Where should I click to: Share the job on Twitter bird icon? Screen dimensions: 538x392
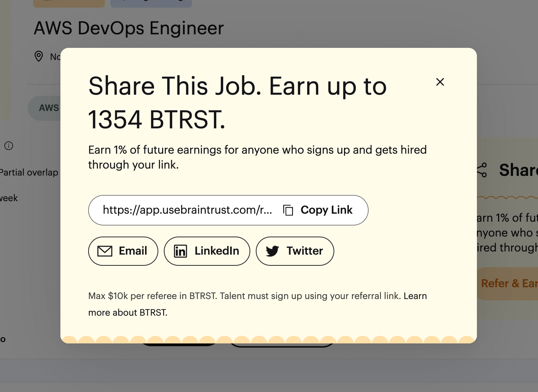point(272,251)
